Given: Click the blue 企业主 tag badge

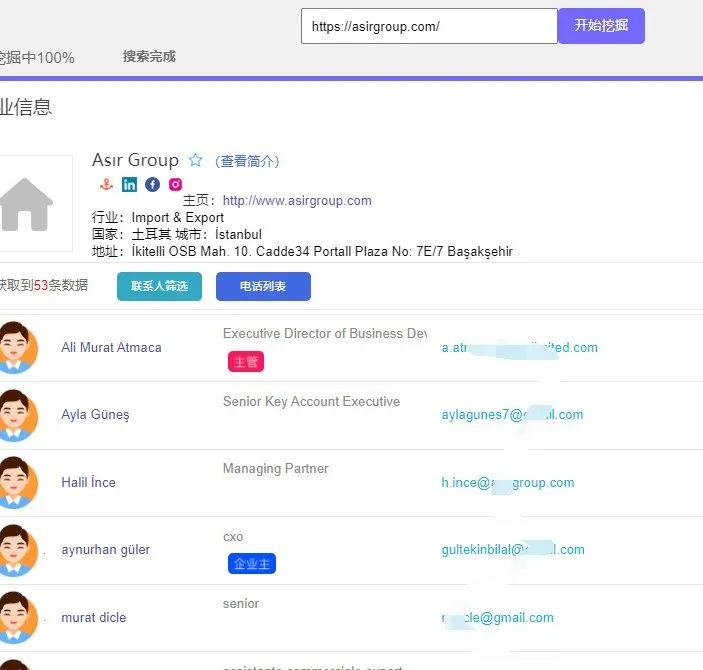Looking at the screenshot, I should coord(252,564).
